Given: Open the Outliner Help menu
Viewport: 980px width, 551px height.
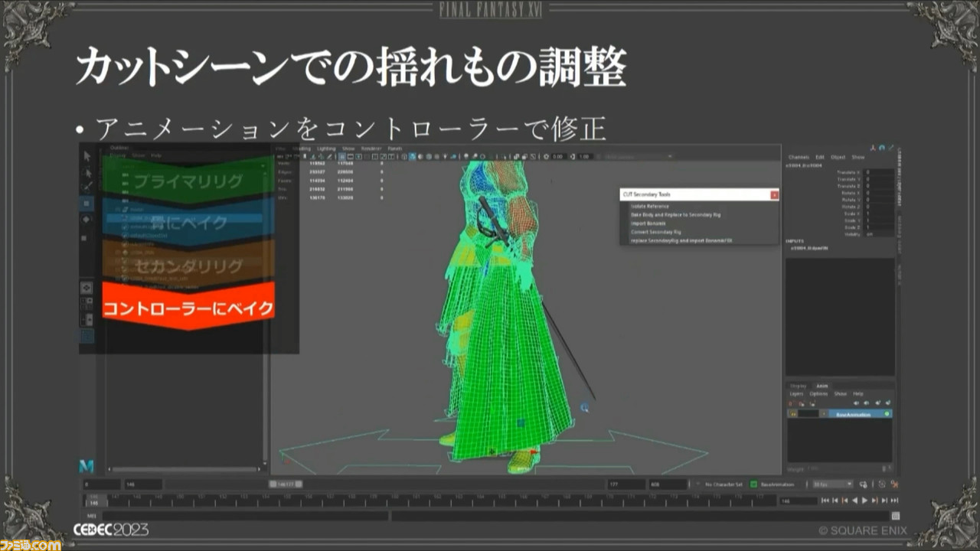Looking at the screenshot, I should [x=156, y=155].
